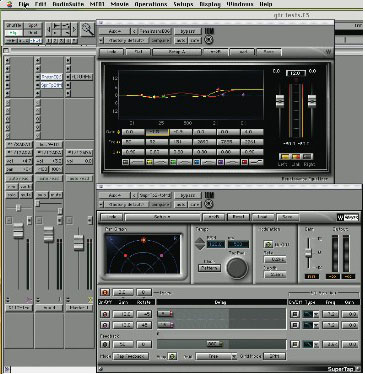This screenshot has height=374, width=365.
Task: Toggle the Sync button in the SuperTap bottom row
Action: (x=172, y=356)
